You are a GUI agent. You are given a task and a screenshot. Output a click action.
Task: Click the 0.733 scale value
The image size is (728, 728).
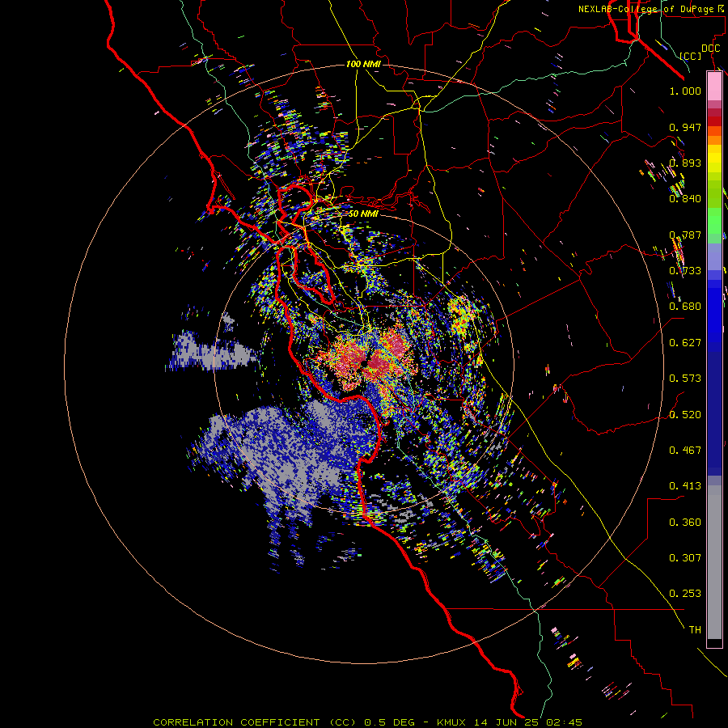pos(685,271)
